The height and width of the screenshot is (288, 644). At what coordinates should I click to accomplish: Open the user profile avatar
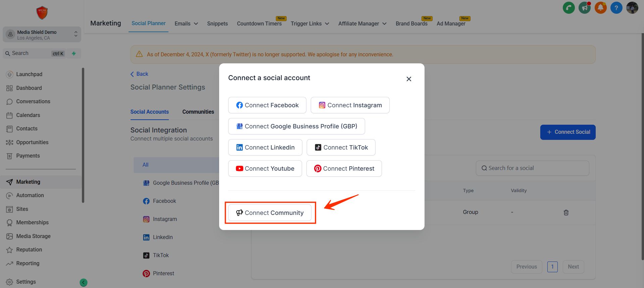click(632, 8)
